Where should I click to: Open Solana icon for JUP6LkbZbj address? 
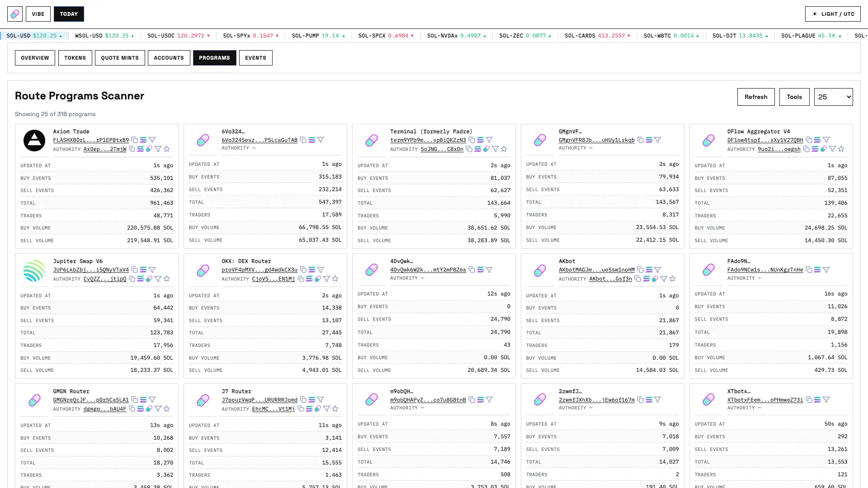click(143, 270)
